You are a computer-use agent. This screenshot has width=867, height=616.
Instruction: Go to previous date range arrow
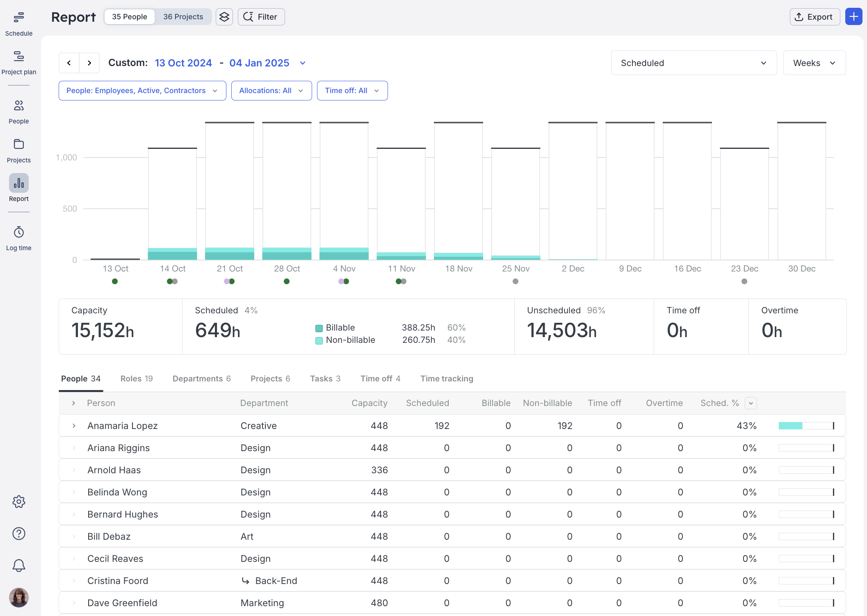click(69, 63)
